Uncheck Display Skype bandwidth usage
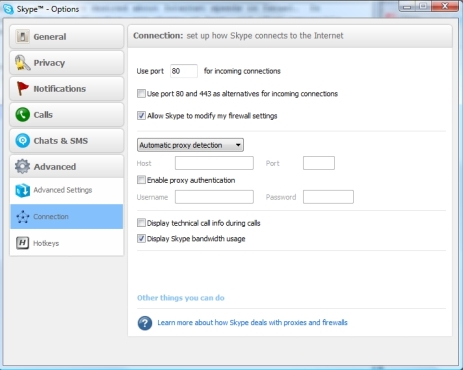The image size is (463, 370). (x=141, y=239)
